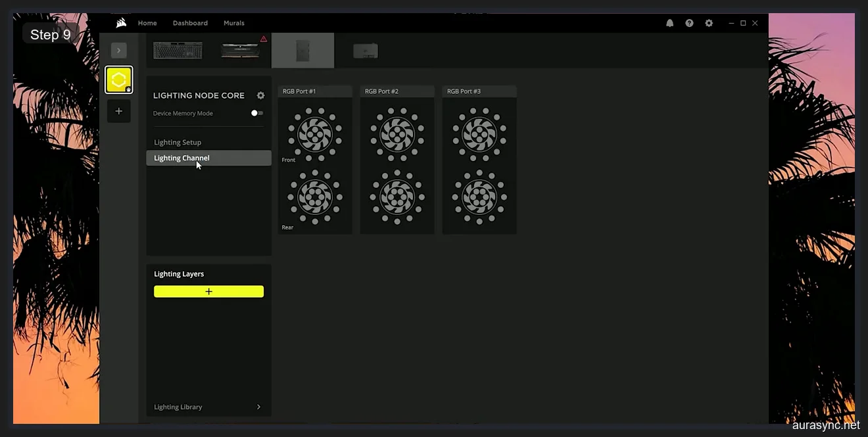Select the keyboard device thumbnail
868x437 pixels.
pos(177,50)
